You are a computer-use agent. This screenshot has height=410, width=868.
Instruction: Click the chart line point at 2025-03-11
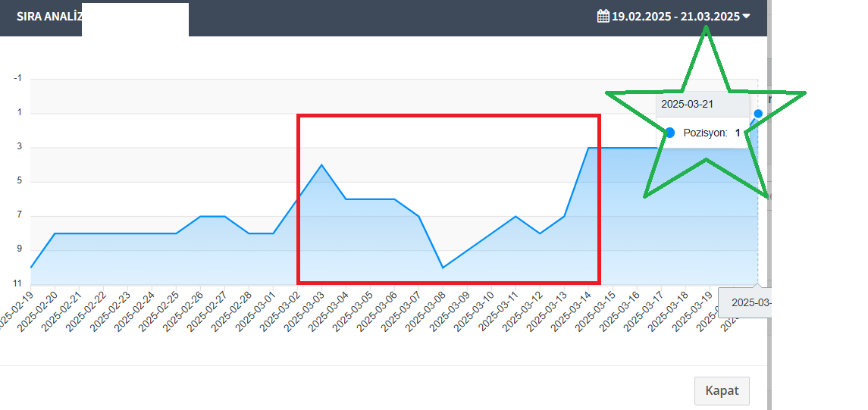[x=515, y=216]
